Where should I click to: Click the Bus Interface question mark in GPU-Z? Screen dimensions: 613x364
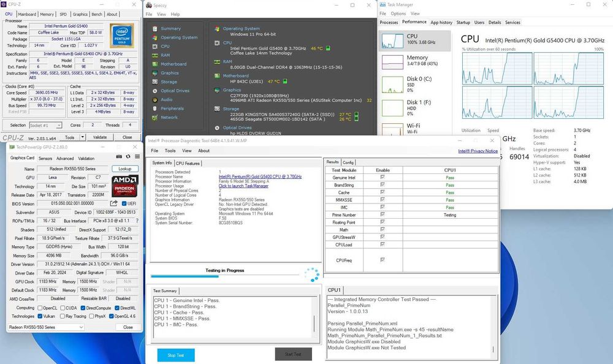137,221
